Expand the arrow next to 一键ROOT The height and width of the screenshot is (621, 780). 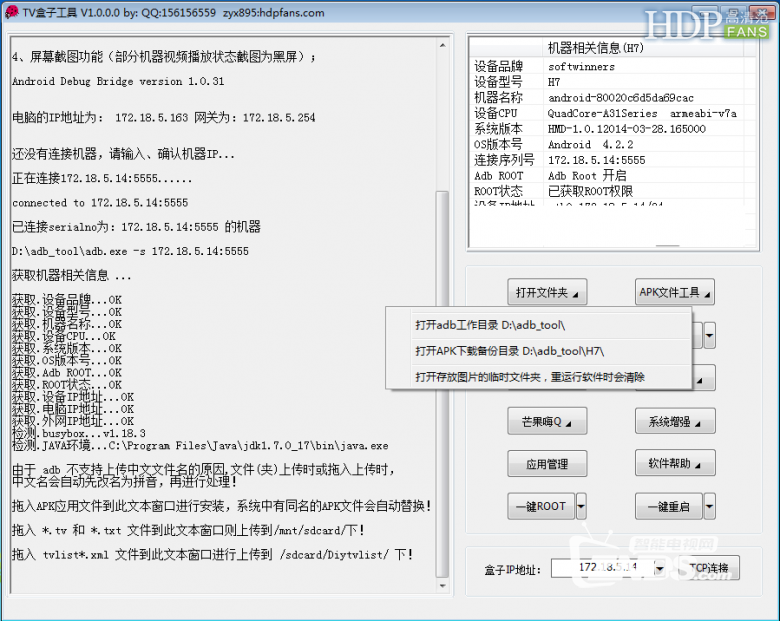581,507
